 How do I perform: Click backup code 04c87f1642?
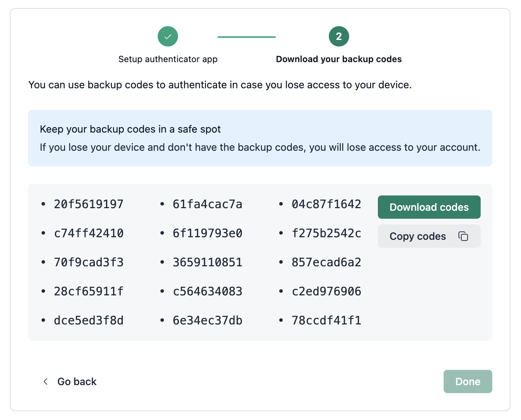(326, 204)
